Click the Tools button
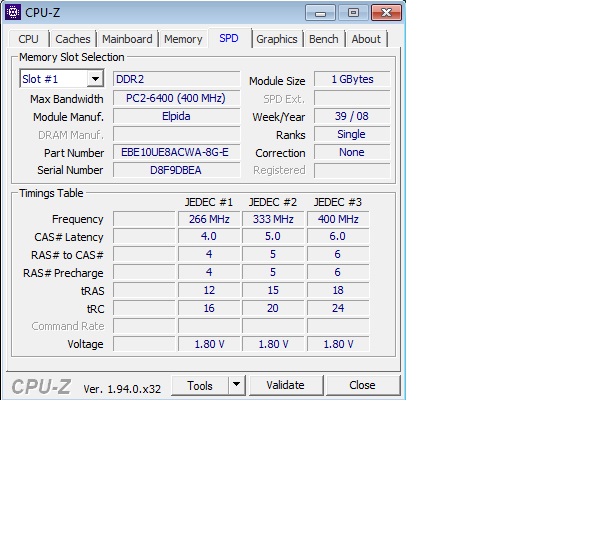Screen dimensions: 614x559 (x=200, y=386)
